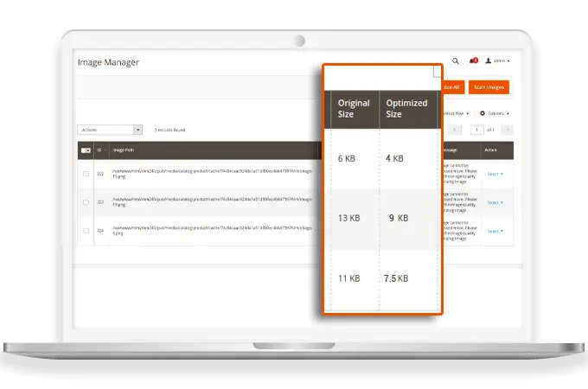Click ID cell 223
This screenshot has width=588, height=389.
(x=100, y=202)
